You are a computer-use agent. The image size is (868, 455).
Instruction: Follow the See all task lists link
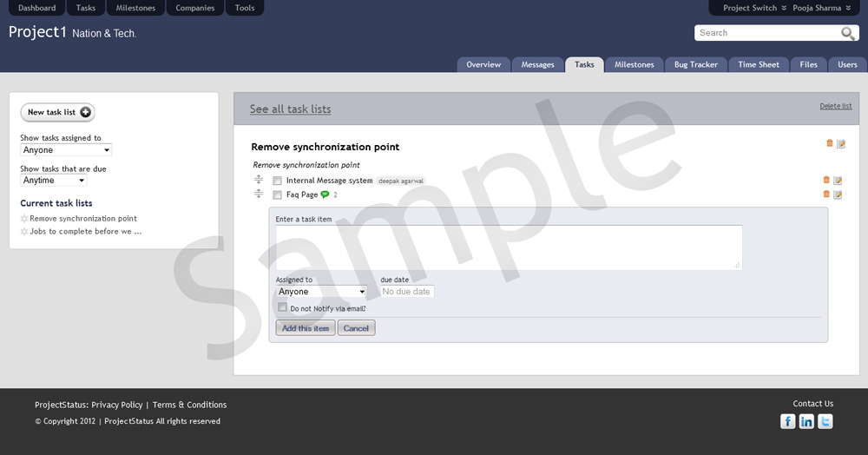click(x=290, y=109)
